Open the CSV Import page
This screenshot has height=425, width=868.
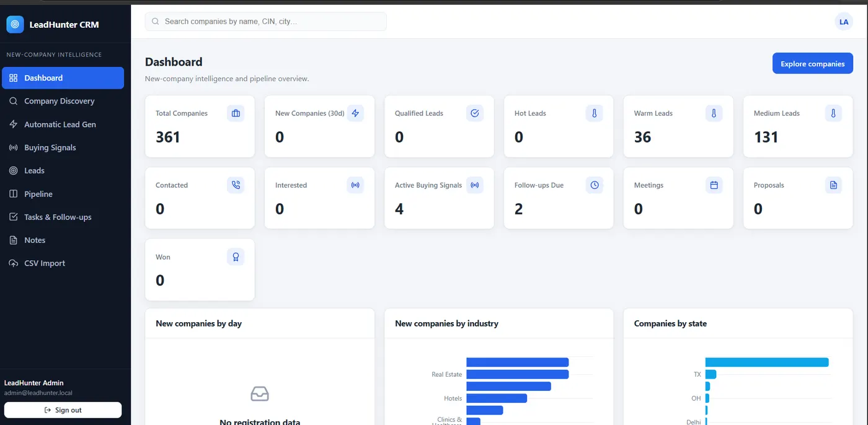pos(63,263)
